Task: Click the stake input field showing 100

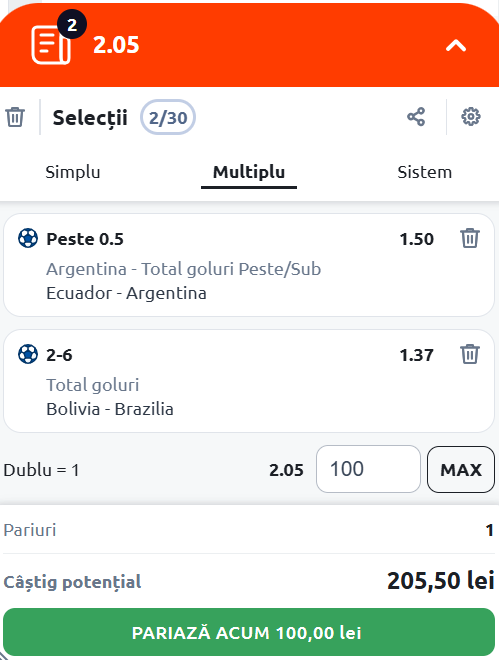Action: (x=368, y=469)
